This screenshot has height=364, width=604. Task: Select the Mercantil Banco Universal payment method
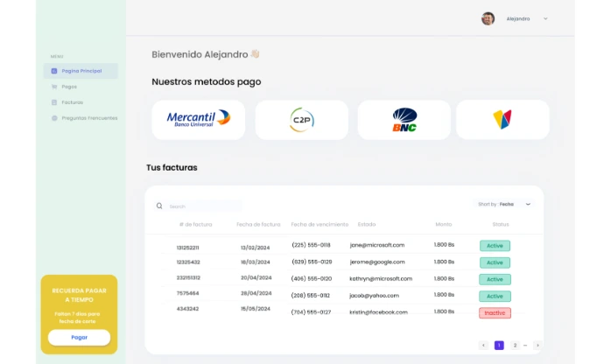coord(198,120)
